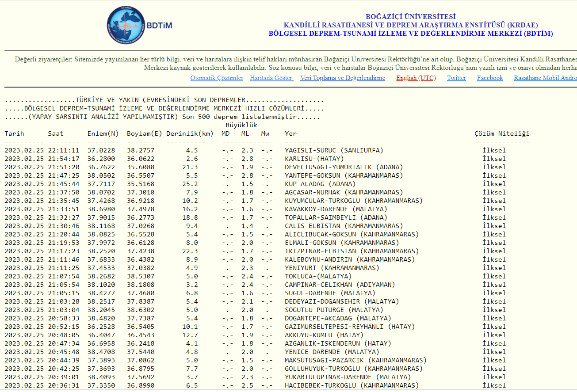
Task: Click the longitude value 36.8990
Action: [141, 385]
